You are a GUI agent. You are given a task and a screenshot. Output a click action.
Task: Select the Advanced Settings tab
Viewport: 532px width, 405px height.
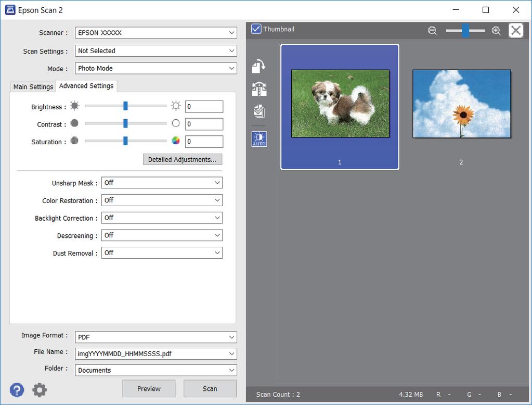86,86
